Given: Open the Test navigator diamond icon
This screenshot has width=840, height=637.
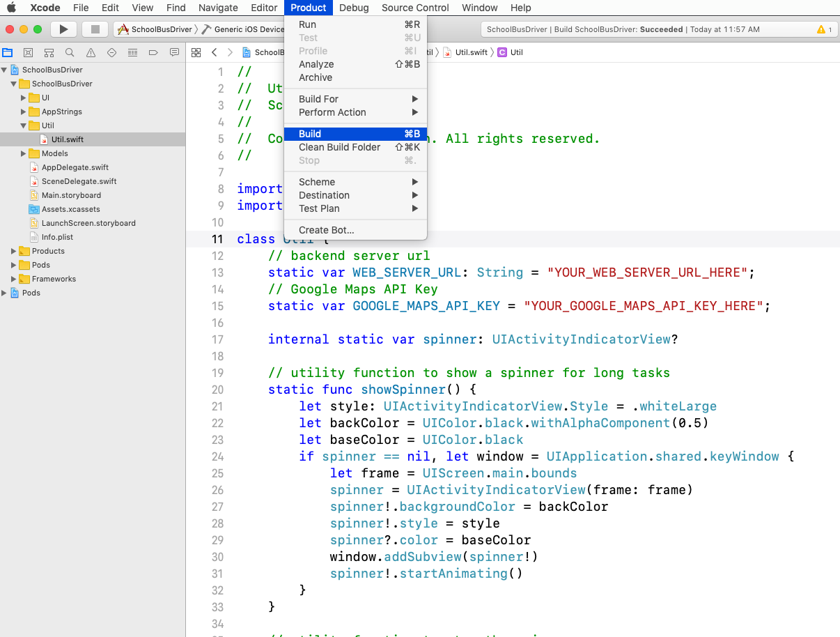Looking at the screenshot, I should click(111, 52).
